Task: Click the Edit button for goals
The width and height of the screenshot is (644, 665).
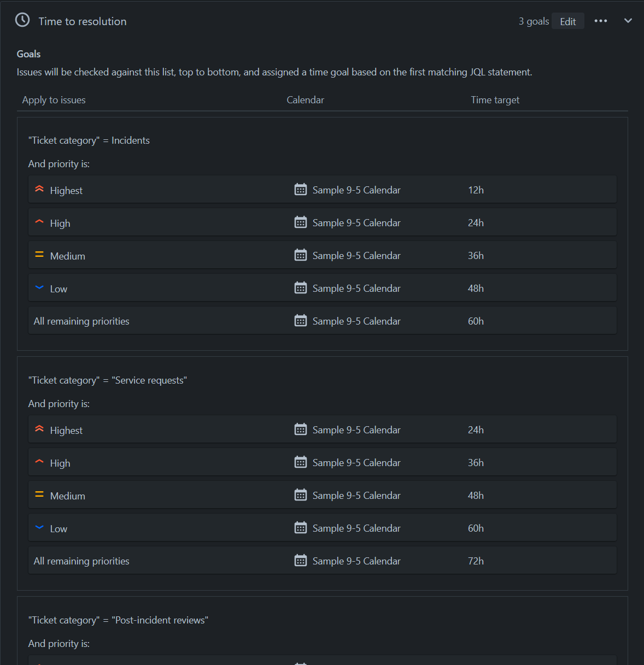Action: tap(567, 21)
